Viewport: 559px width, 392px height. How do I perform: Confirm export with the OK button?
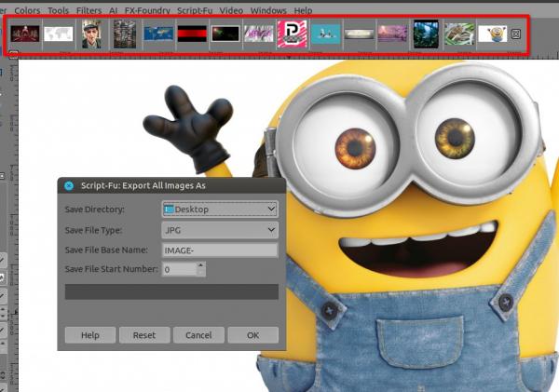point(253,335)
